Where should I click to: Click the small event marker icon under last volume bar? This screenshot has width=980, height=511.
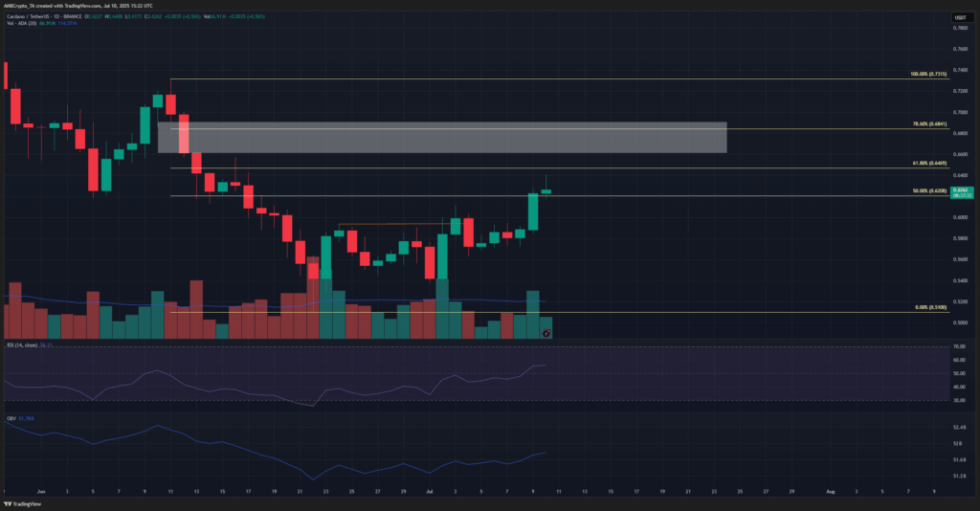[x=546, y=333]
